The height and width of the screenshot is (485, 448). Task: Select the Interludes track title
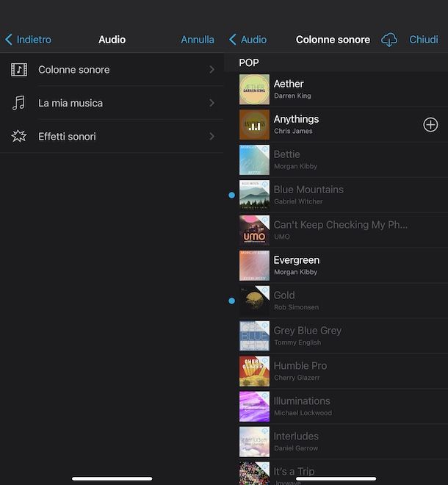(296, 436)
